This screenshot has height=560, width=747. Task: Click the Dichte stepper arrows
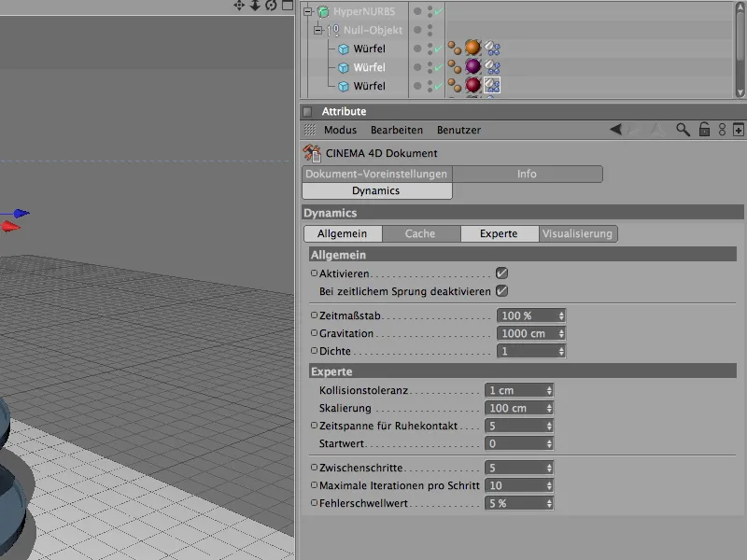pyautogui.click(x=561, y=351)
